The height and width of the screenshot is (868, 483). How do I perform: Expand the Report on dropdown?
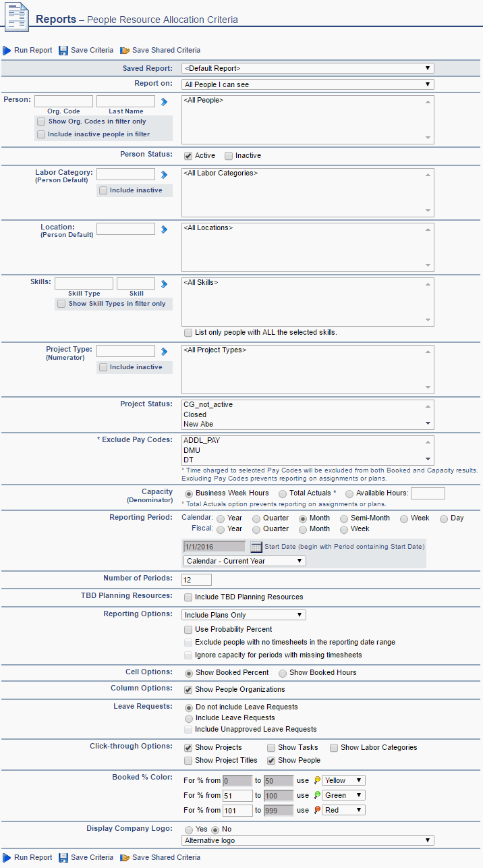308,85
